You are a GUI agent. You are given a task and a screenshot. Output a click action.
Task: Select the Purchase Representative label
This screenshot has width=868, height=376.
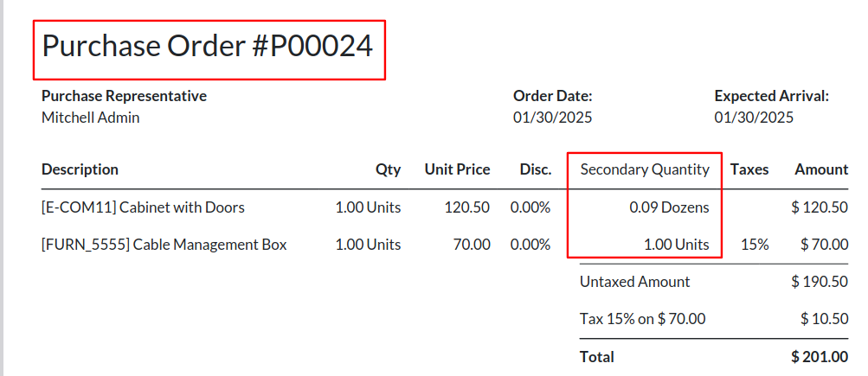coord(124,96)
